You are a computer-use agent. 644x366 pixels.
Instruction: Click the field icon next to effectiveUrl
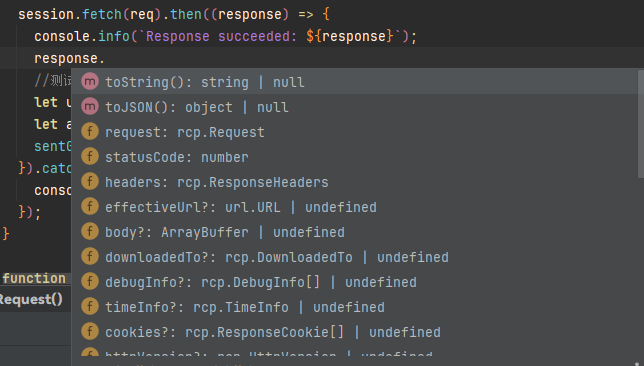point(90,206)
